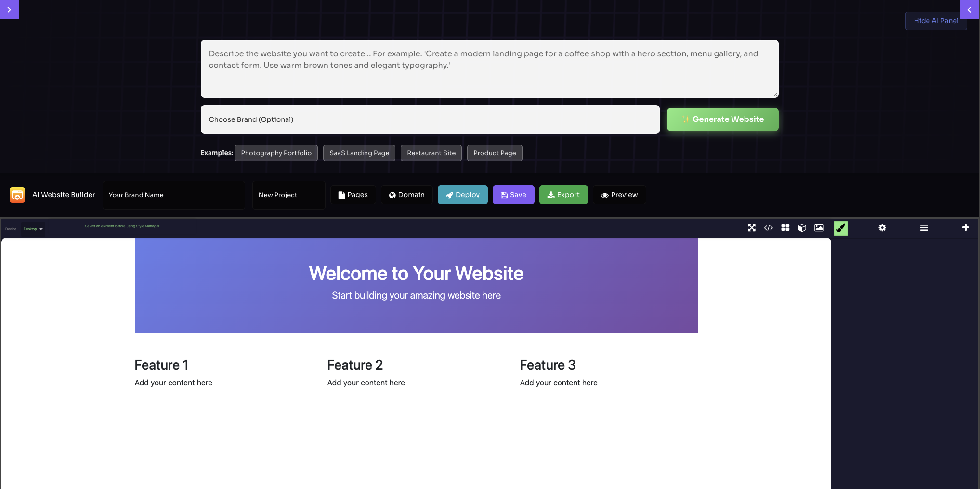Screen dimensions: 980x489
Task: Type in the website description field
Action: coord(489,69)
